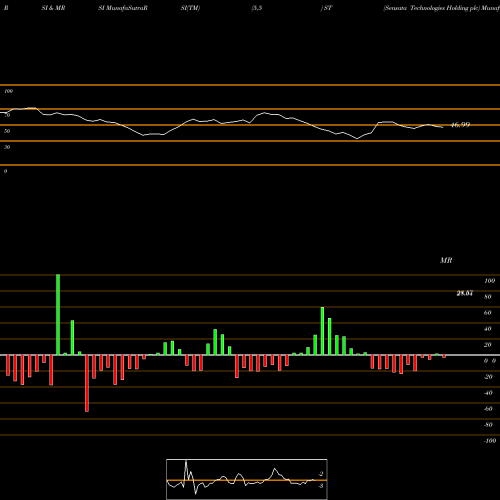
Task: Open the mini overview chart thumbnail
Action: coord(247,479)
